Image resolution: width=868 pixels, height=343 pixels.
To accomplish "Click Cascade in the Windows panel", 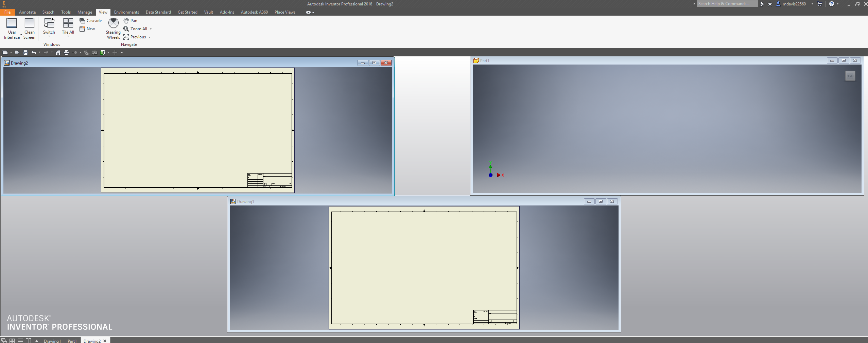I will pyautogui.click(x=91, y=21).
